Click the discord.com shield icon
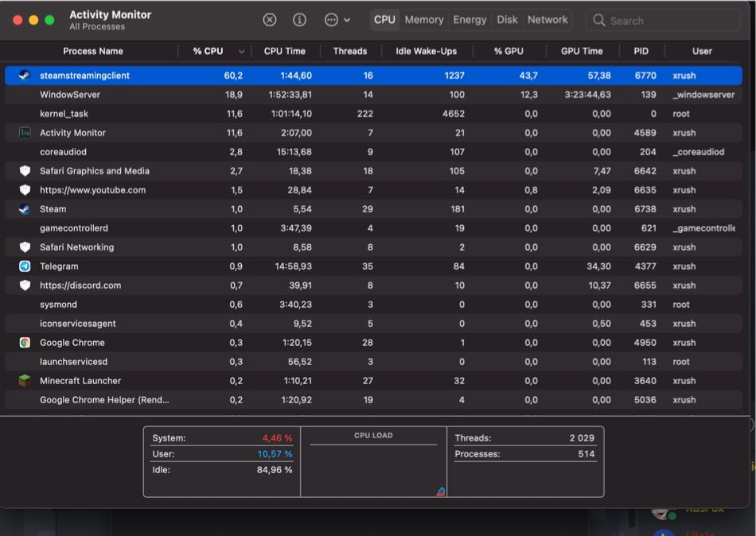Screen dimensions: 756x536 (25, 285)
